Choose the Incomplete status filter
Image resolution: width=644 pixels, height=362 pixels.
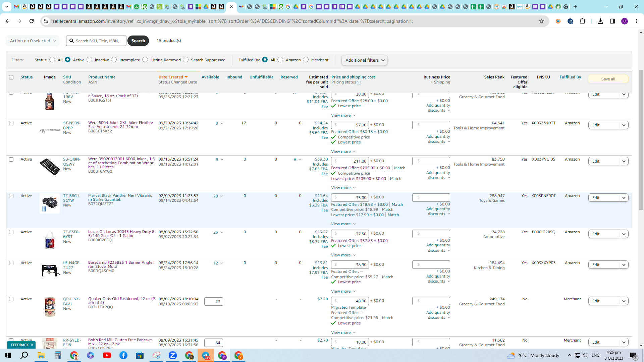[114, 60]
